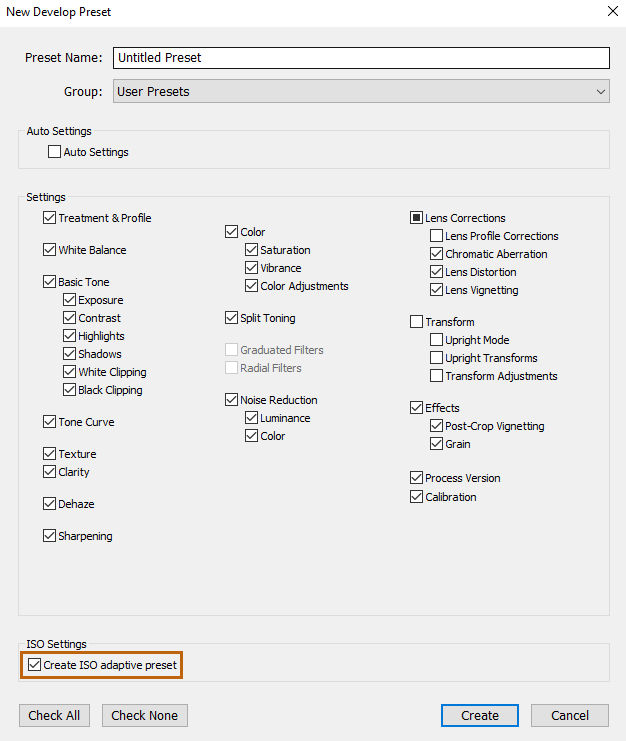Toggle the Texture checkbox
Screen dimensions: 626x741
click(x=50, y=454)
